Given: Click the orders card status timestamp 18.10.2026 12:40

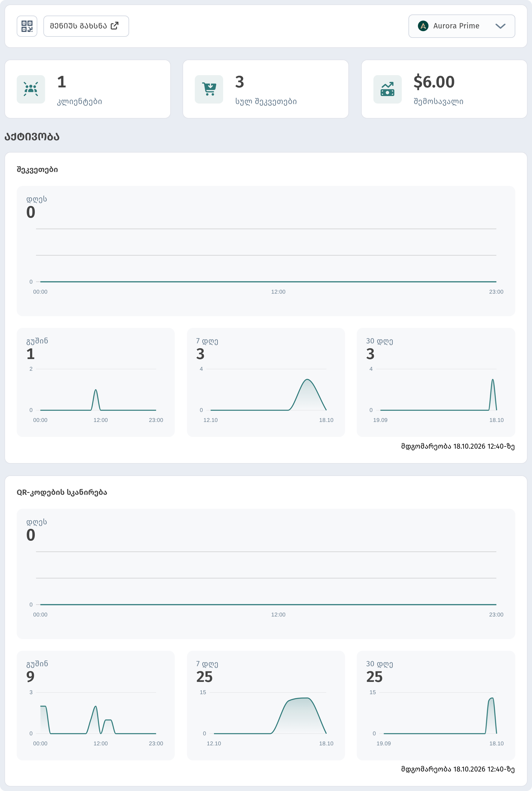Looking at the screenshot, I should [458, 446].
